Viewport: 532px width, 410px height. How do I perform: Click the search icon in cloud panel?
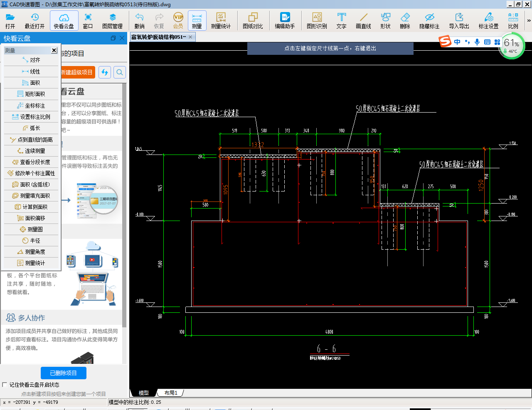coord(120,72)
